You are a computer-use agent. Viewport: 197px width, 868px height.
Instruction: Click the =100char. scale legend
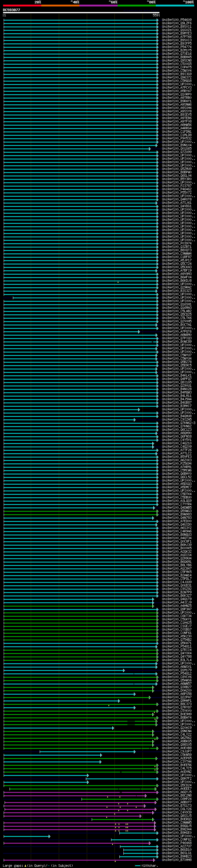pyautogui.click(x=146, y=865)
